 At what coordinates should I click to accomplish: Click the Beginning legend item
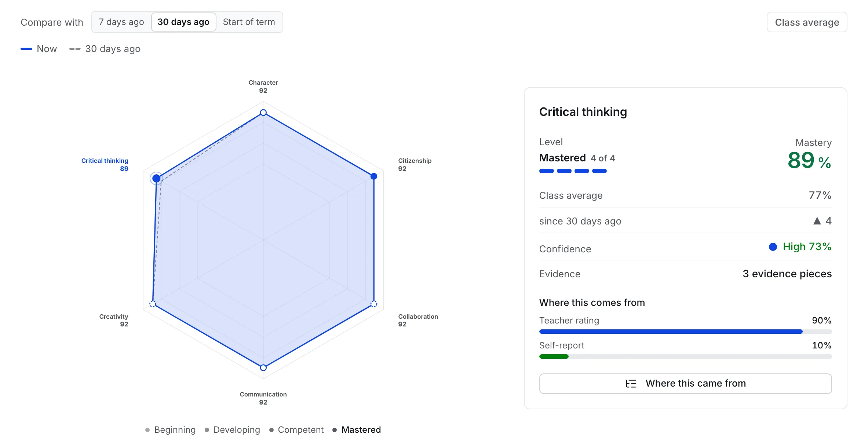[171, 430]
